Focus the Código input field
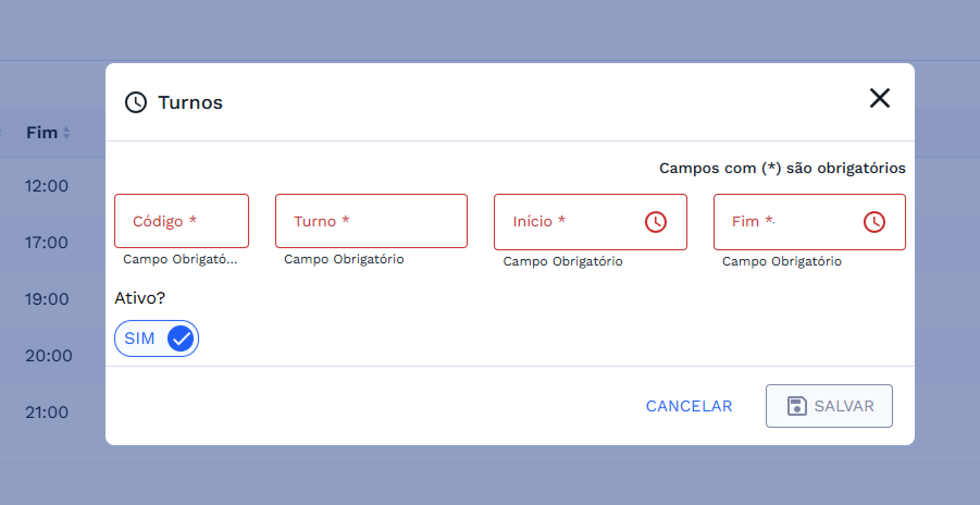The height and width of the screenshot is (505, 980). tap(181, 221)
